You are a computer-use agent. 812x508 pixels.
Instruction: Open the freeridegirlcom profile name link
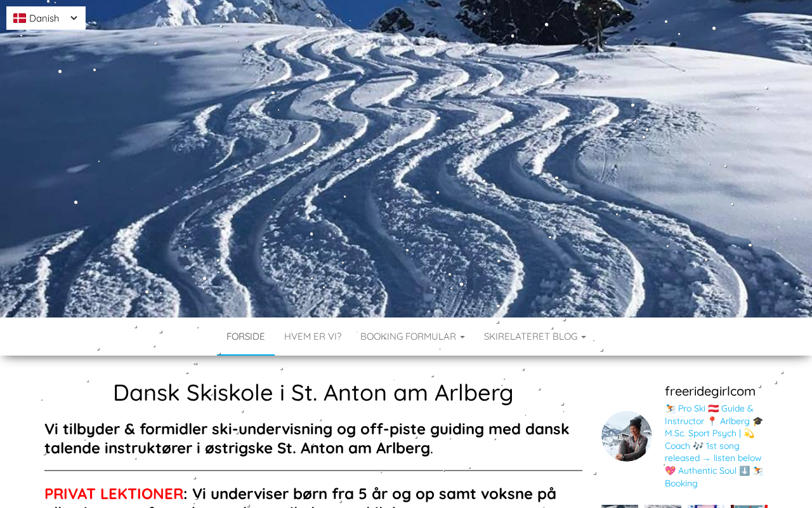(x=710, y=391)
